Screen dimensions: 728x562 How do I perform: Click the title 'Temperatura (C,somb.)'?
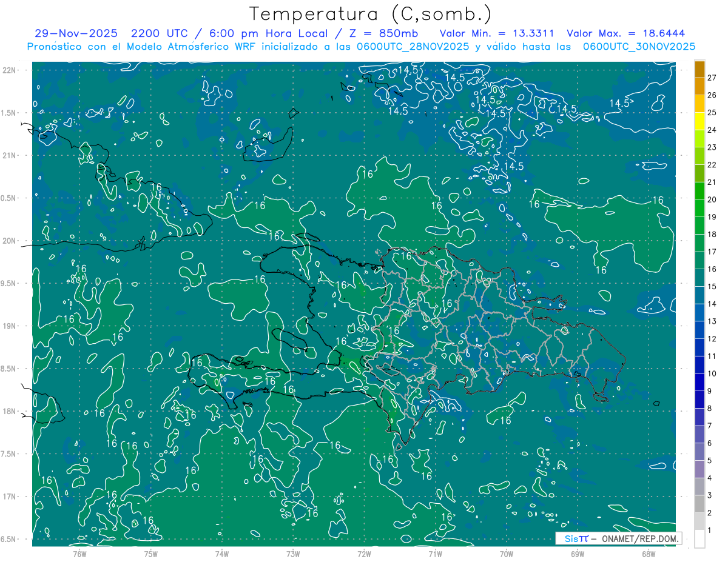coord(370,14)
